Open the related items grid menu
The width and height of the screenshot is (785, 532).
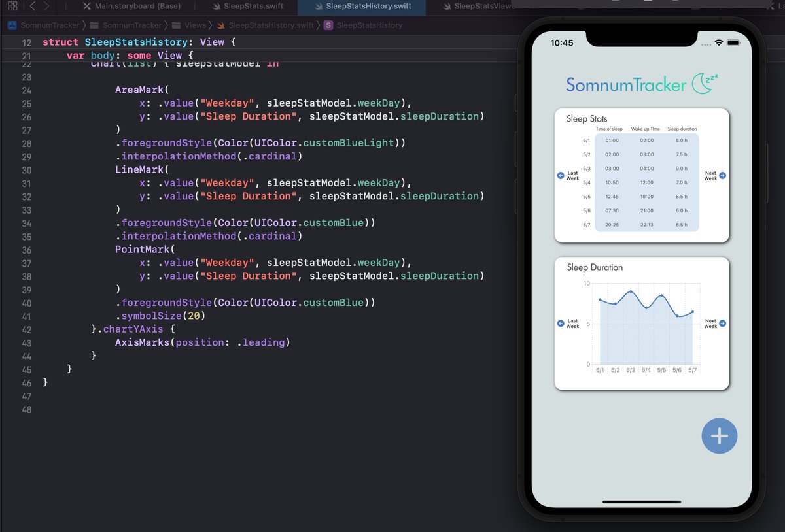[12, 7]
